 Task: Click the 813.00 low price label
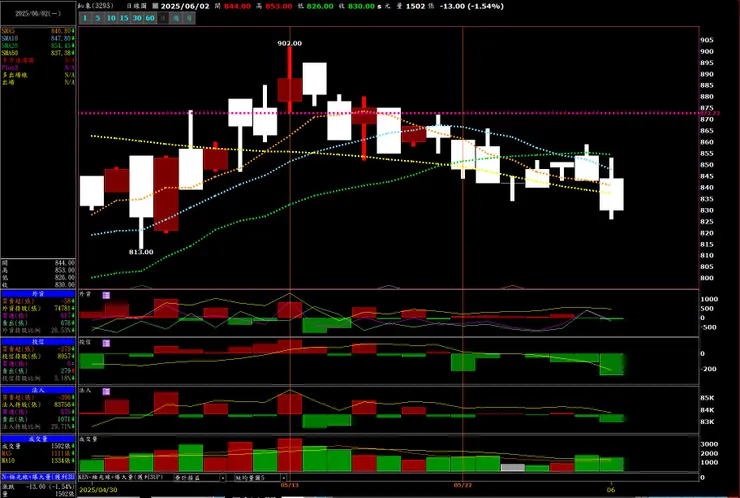[x=141, y=252]
